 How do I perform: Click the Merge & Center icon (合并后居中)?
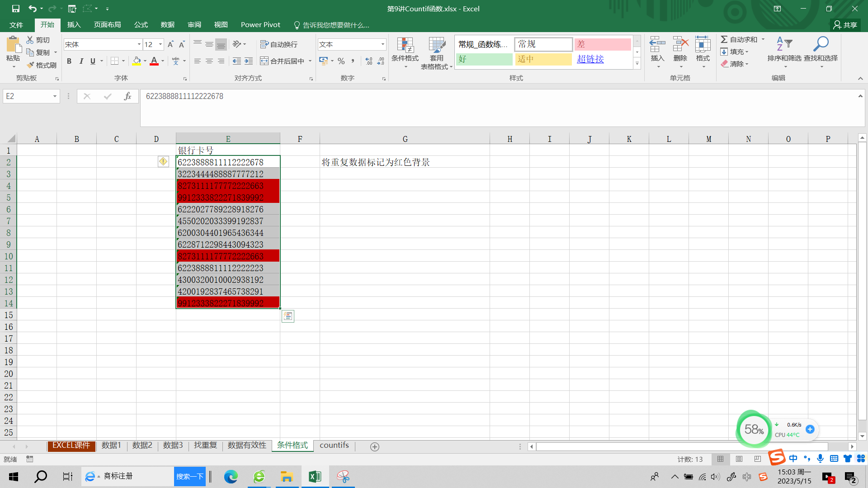(x=264, y=61)
